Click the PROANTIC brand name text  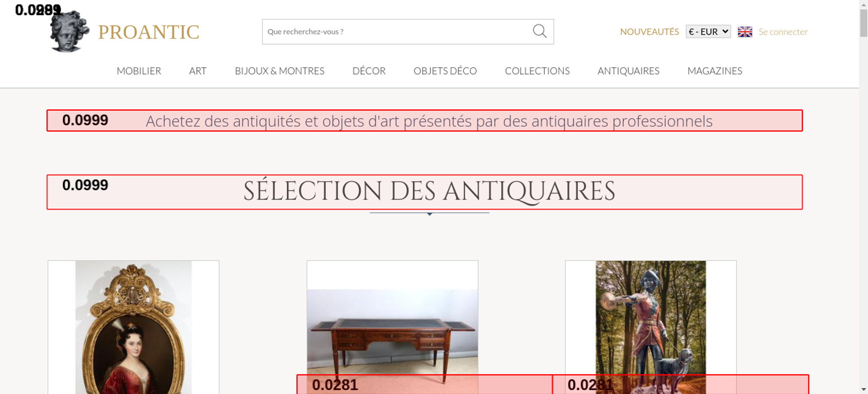pos(148,32)
